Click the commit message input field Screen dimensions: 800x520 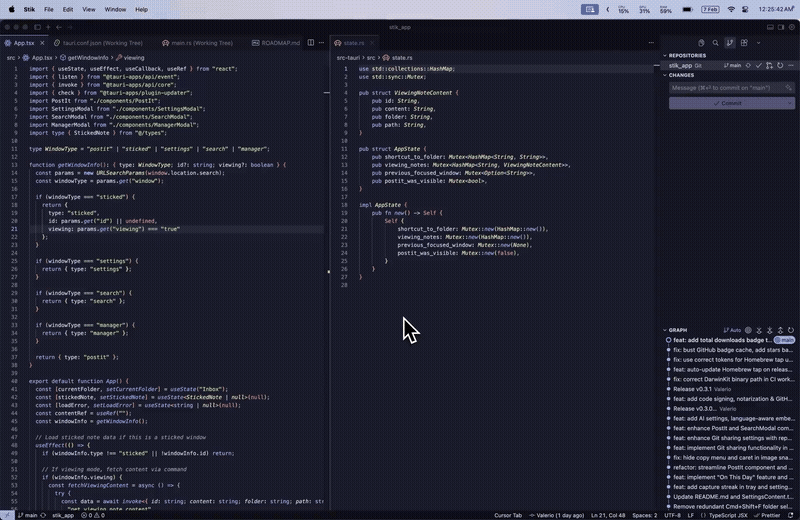pyautogui.click(x=728, y=88)
